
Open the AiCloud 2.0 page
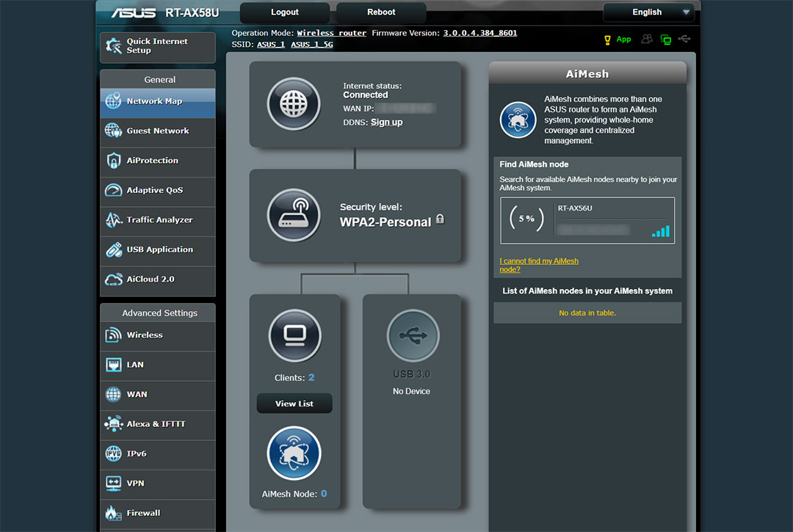click(157, 280)
